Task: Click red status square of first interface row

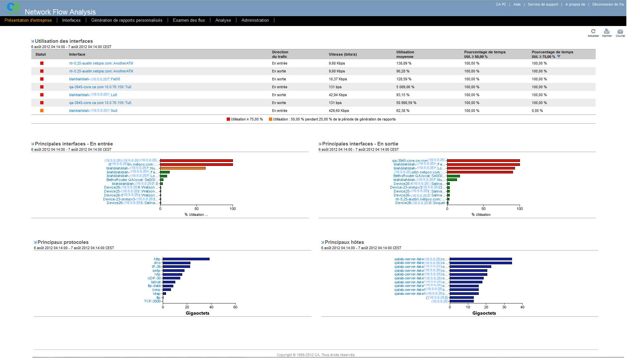Action: tap(42, 63)
